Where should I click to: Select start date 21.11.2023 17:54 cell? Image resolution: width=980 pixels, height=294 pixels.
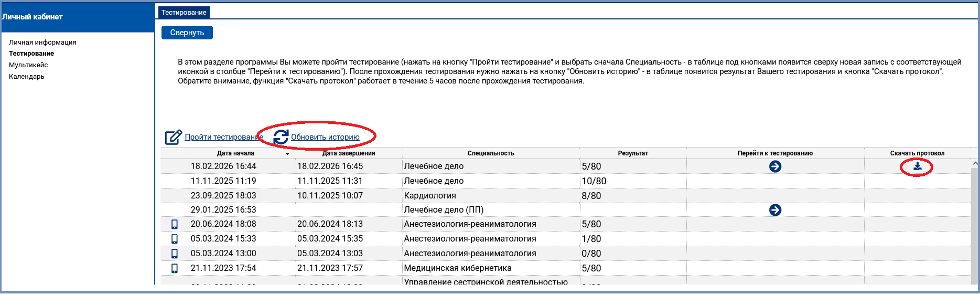point(242,268)
